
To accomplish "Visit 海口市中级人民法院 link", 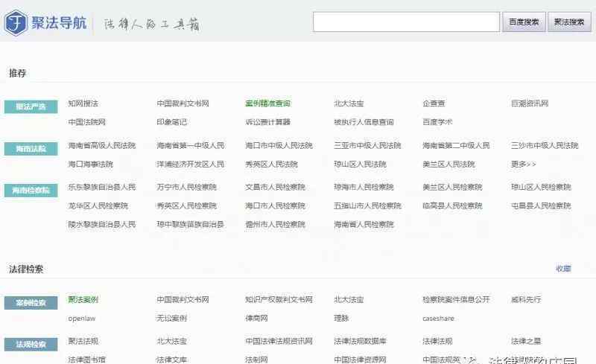I will point(279,145).
